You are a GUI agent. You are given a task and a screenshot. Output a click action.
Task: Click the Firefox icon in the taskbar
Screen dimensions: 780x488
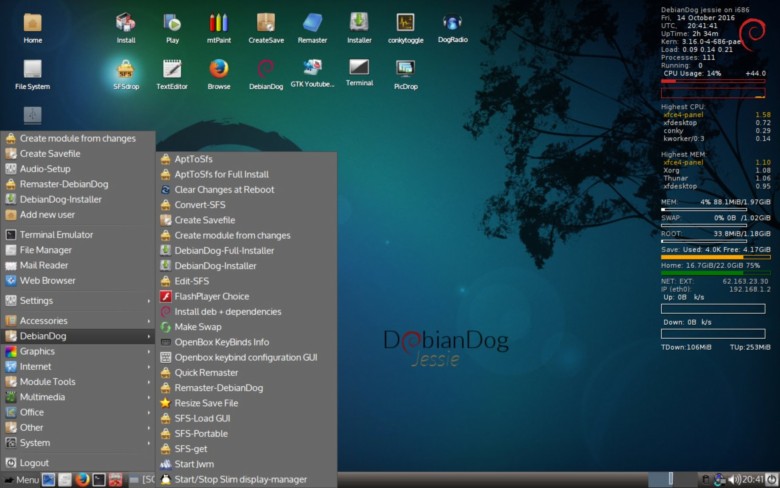(82, 480)
